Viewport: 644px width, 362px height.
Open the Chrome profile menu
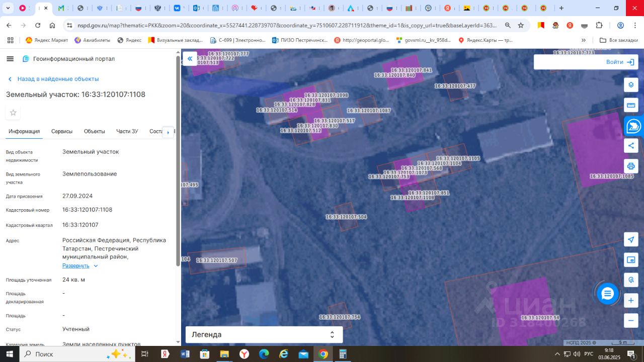[620, 26]
